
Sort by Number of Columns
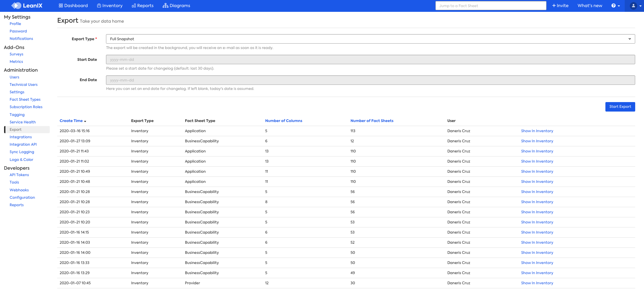click(283, 121)
